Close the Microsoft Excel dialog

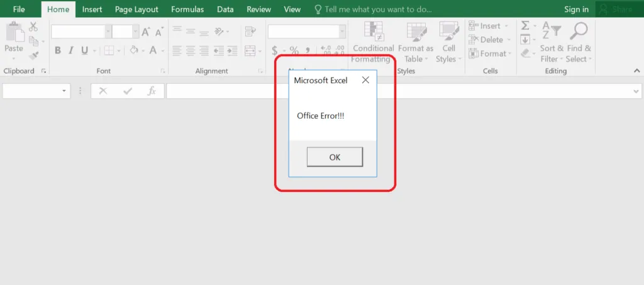(x=365, y=80)
